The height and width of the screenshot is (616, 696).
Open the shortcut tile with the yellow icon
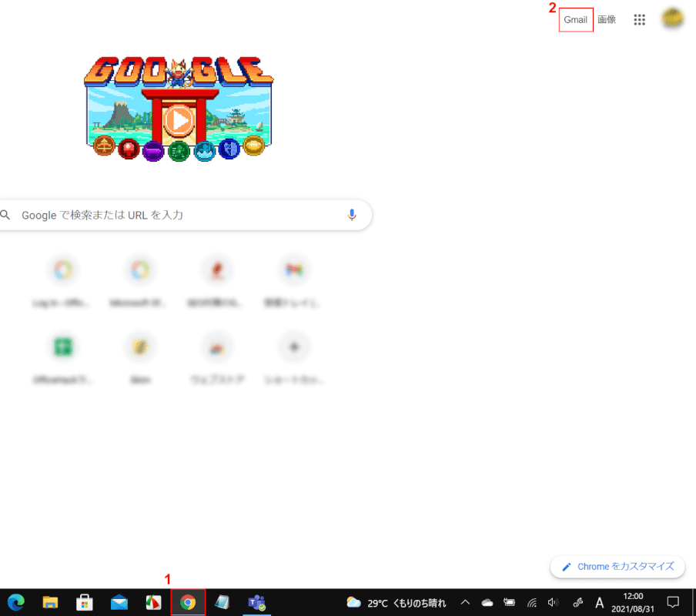[x=140, y=358]
